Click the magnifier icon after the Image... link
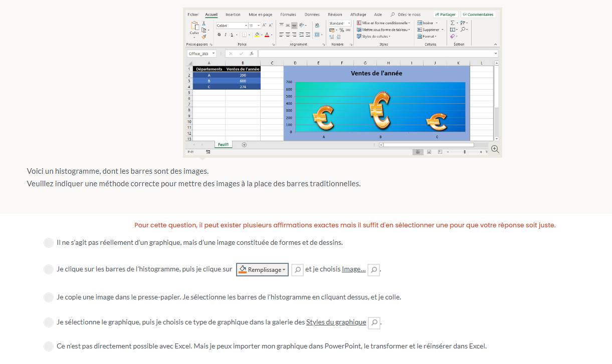The width and height of the screenshot is (612, 364). tap(374, 270)
